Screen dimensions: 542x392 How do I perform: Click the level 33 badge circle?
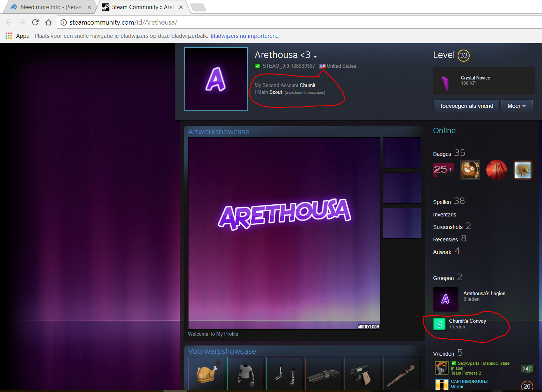463,56
